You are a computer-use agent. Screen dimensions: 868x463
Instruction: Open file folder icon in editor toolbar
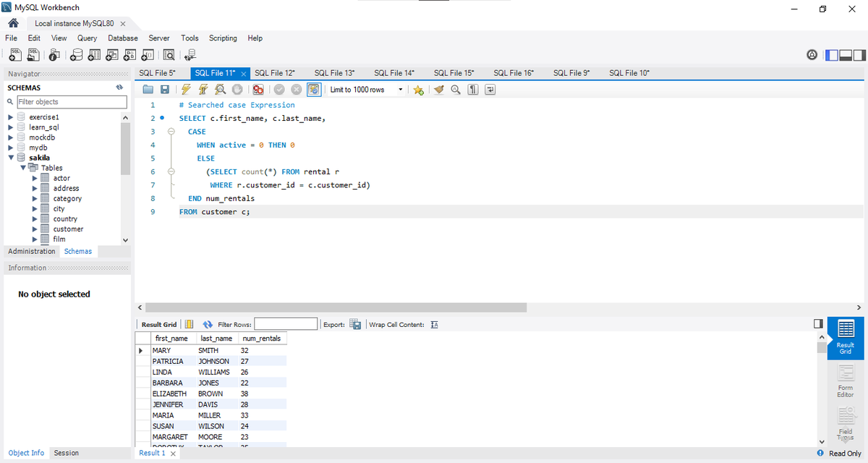[148, 90]
